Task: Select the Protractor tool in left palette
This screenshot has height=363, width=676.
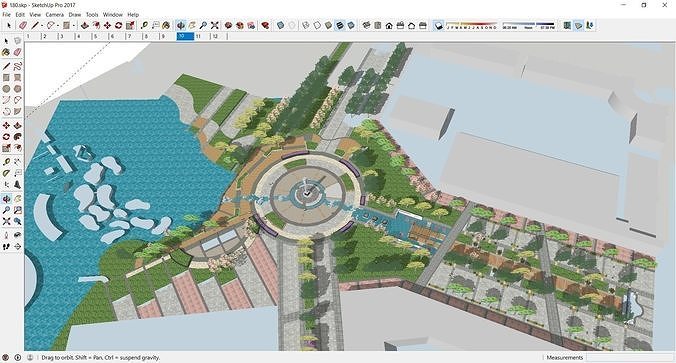Action: (6, 173)
